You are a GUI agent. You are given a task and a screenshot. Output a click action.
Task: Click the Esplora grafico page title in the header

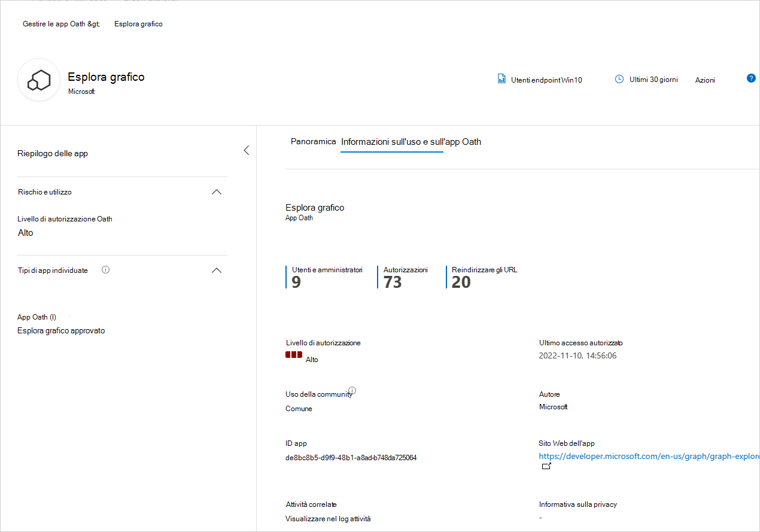[106, 77]
